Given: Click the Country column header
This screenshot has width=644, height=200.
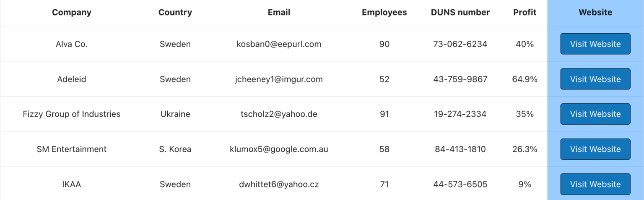Looking at the screenshot, I should click(x=175, y=13).
